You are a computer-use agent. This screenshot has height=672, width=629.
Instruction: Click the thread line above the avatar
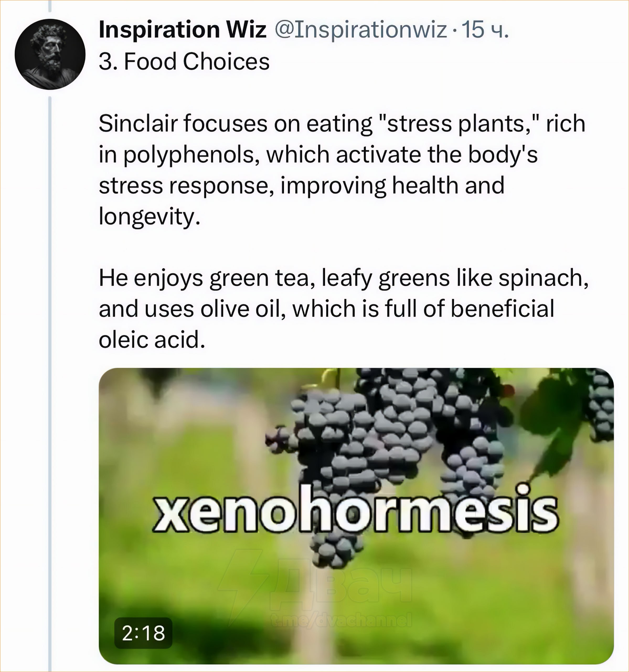pyautogui.click(x=50, y=6)
